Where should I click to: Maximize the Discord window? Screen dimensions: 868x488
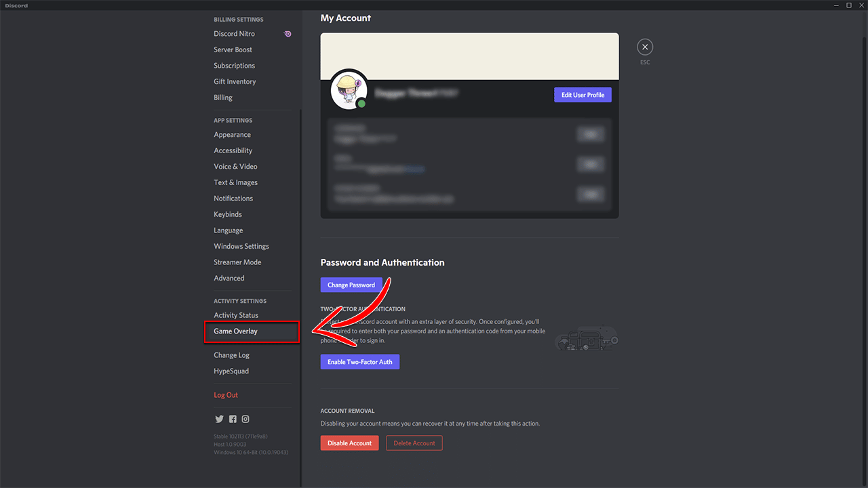point(848,5)
